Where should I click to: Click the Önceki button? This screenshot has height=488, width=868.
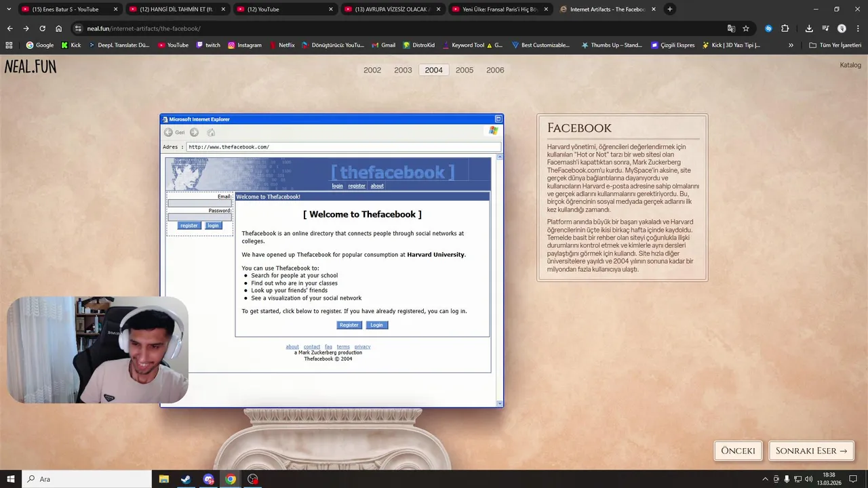738,451
